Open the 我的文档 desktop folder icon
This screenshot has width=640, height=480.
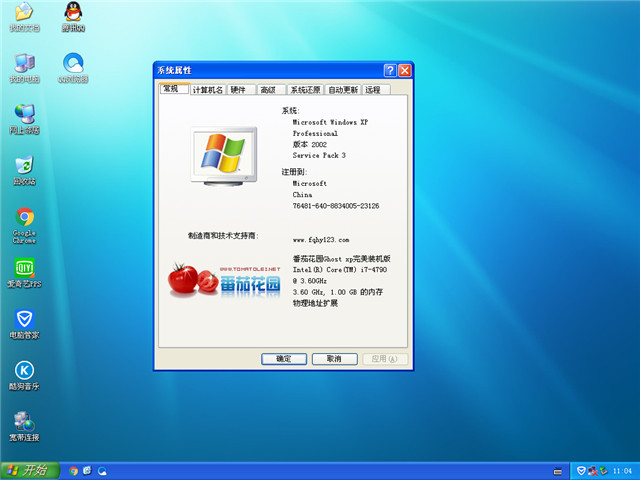(24, 16)
